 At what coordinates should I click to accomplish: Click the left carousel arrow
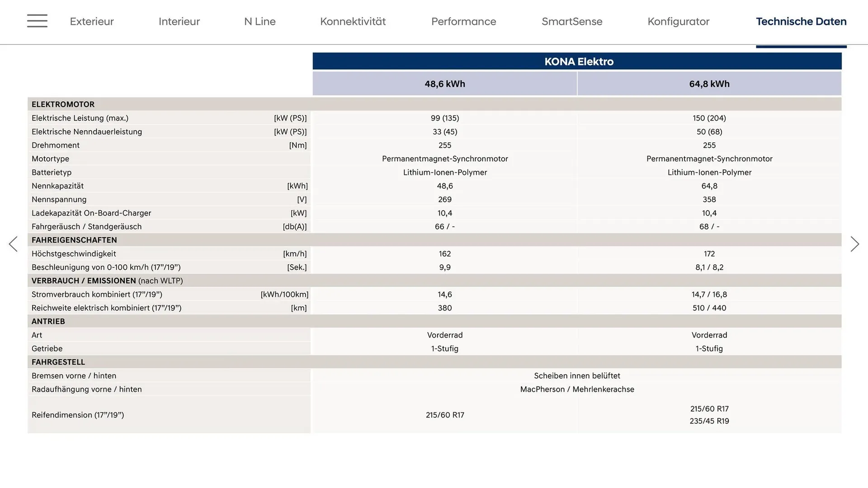(x=14, y=244)
